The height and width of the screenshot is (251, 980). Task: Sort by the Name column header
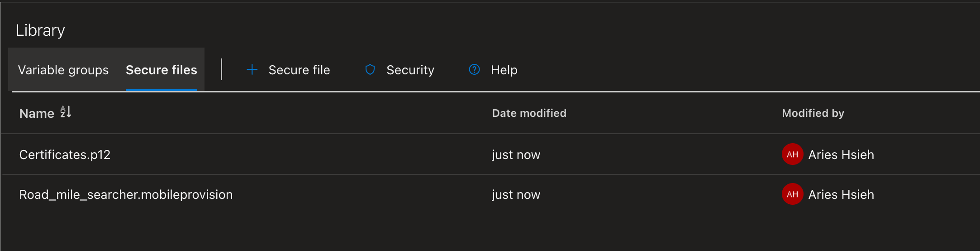pyautogui.click(x=37, y=113)
